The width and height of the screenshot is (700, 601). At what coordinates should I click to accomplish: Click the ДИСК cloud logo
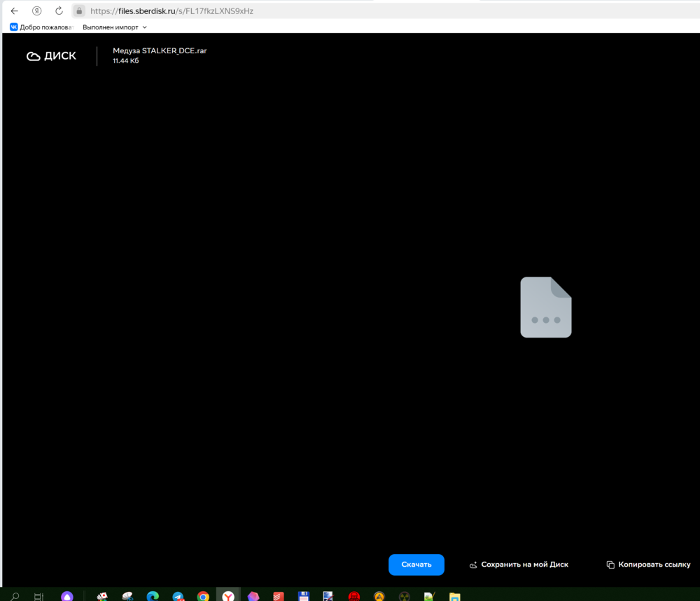(x=51, y=56)
